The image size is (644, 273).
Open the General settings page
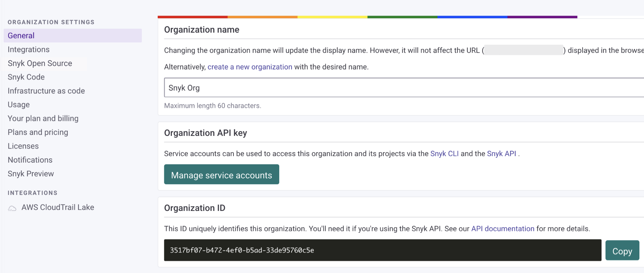[x=72, y=36]
